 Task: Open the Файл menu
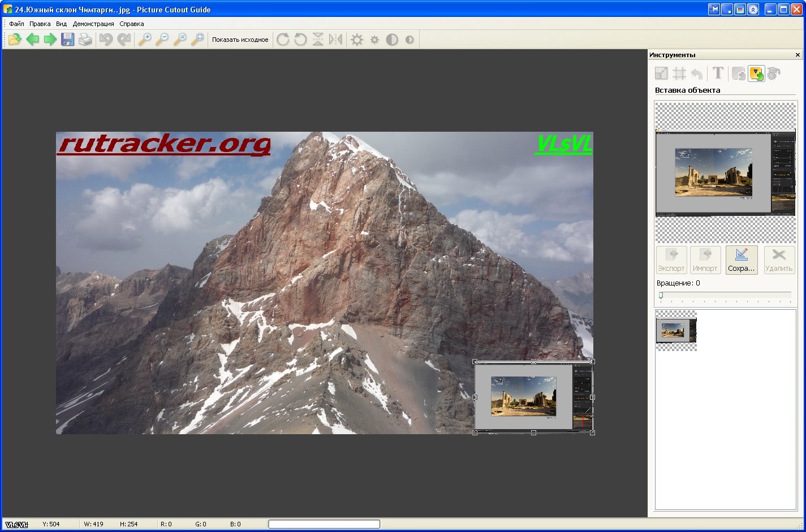tap(16, 24)
